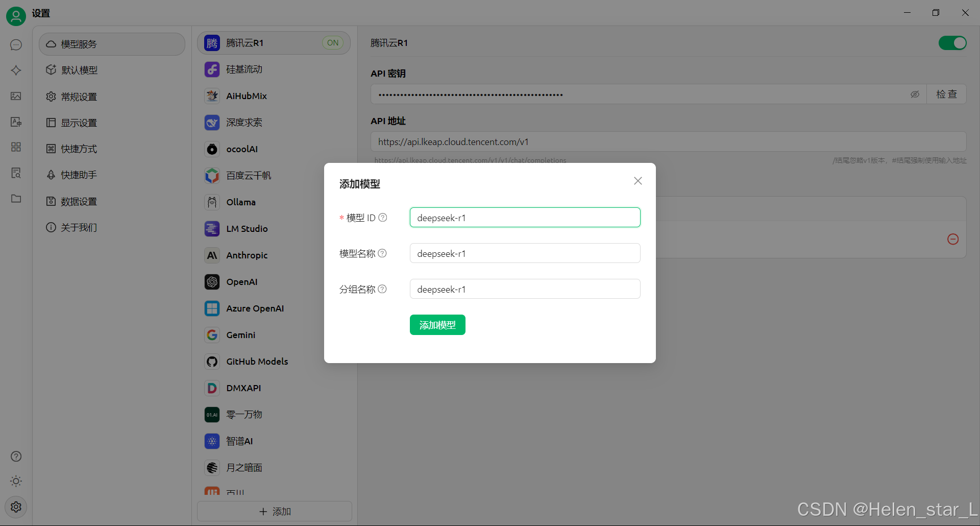Open 快捷方式 settings menu

(x=112, y=149)
